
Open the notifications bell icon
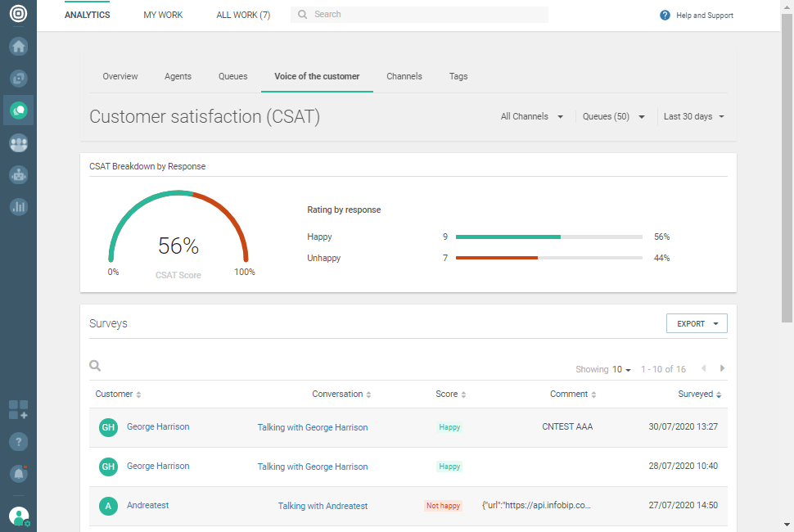(x=18, y=473)
